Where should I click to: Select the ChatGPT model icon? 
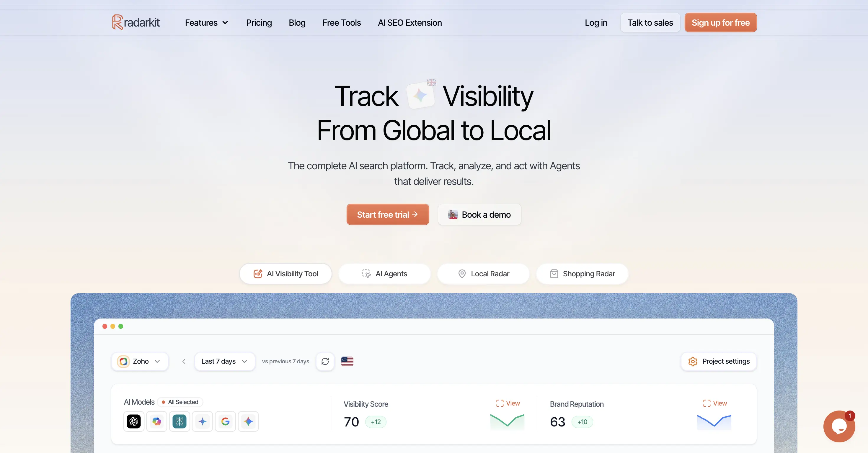click(134, 421)
